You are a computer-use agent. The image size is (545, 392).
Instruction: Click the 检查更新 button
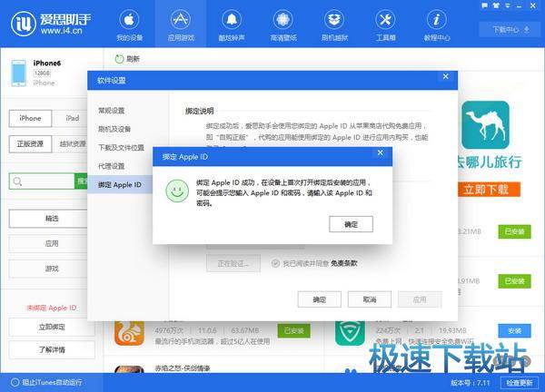click(520, 383)
